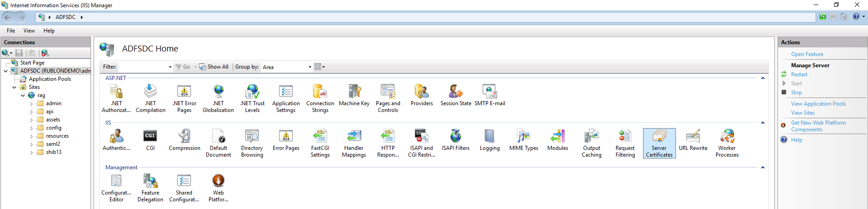Open the File menu
Image resolution: width=868 pixels, height=209 pixels.
point(11,31)
